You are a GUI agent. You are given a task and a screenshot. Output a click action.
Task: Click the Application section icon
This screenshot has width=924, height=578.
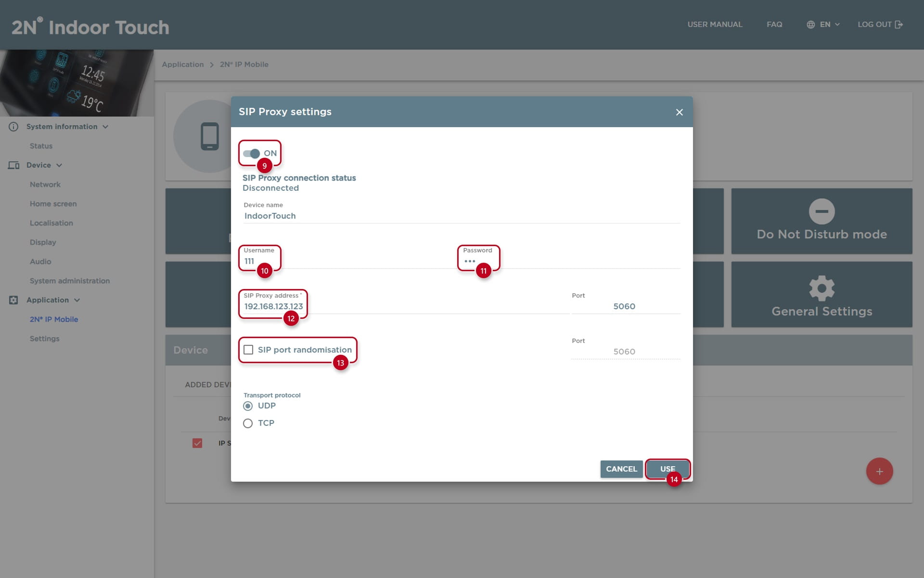point(13,300)
